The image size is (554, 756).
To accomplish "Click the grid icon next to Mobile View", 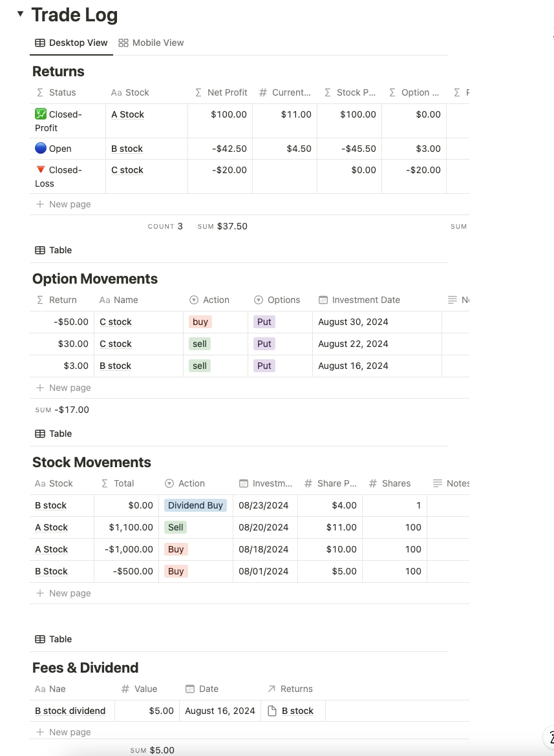I will point(123,43).
